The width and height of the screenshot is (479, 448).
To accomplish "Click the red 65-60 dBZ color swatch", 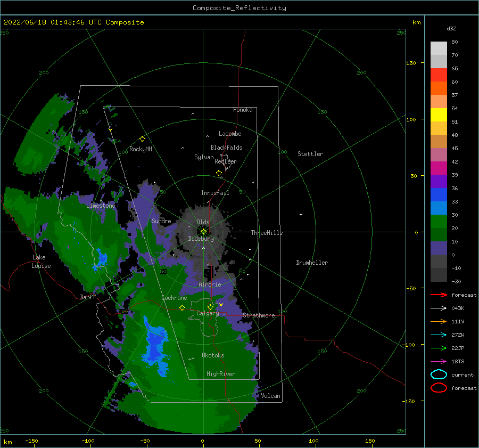I will [439, 75].
